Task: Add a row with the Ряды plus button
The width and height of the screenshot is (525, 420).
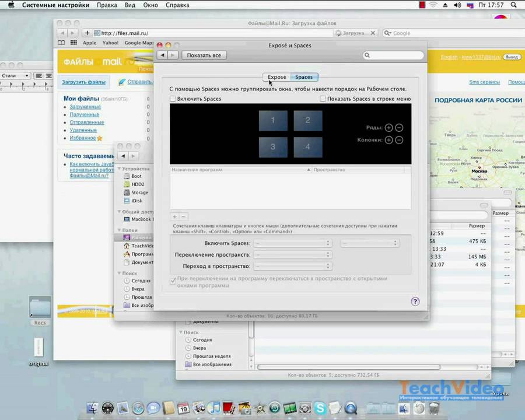Action: tap(388, 128)
